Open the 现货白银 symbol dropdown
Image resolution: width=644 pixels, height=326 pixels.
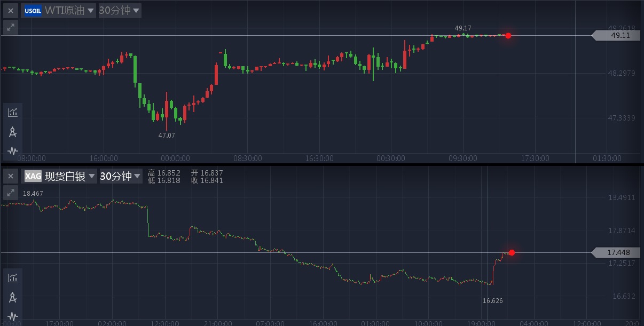[60, 176]
